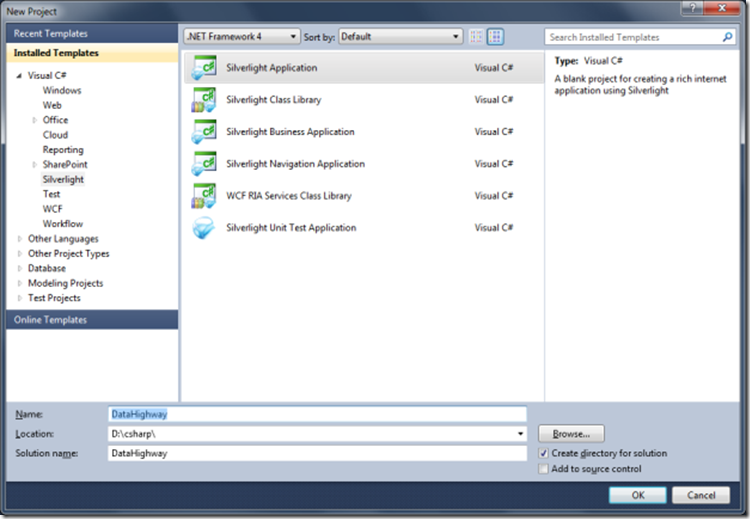Select WCF RIA Services Class Library name

coord(289,196)
